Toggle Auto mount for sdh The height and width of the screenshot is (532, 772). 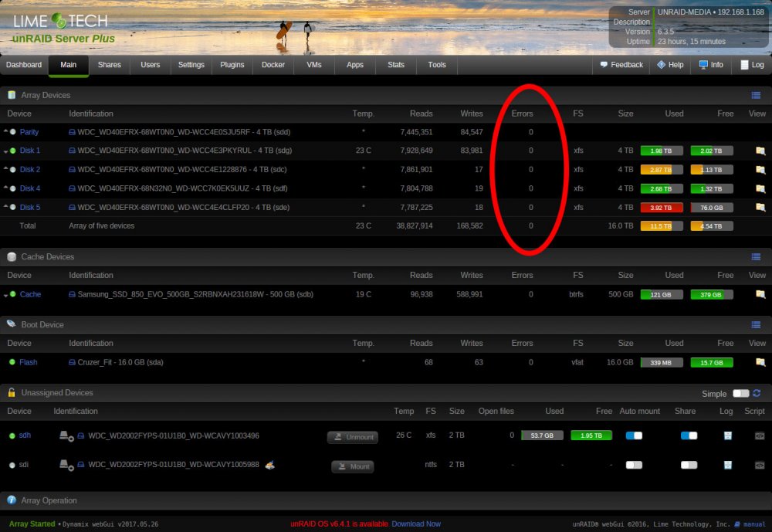(634, 435)
